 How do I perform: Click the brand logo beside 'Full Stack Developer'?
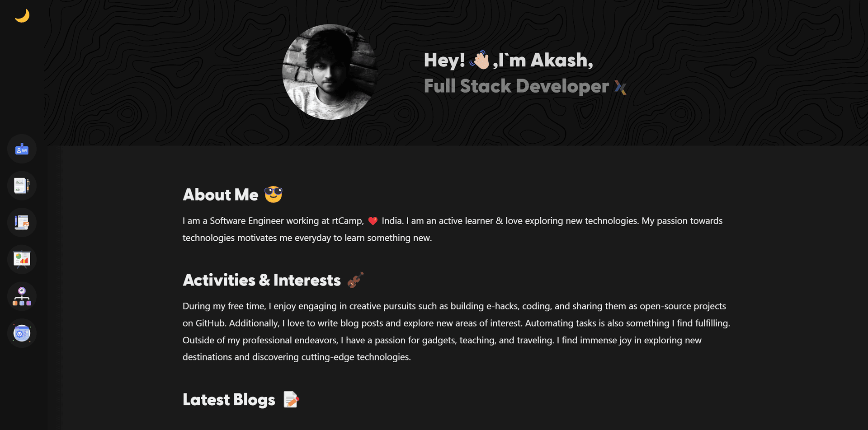[620, 87]
